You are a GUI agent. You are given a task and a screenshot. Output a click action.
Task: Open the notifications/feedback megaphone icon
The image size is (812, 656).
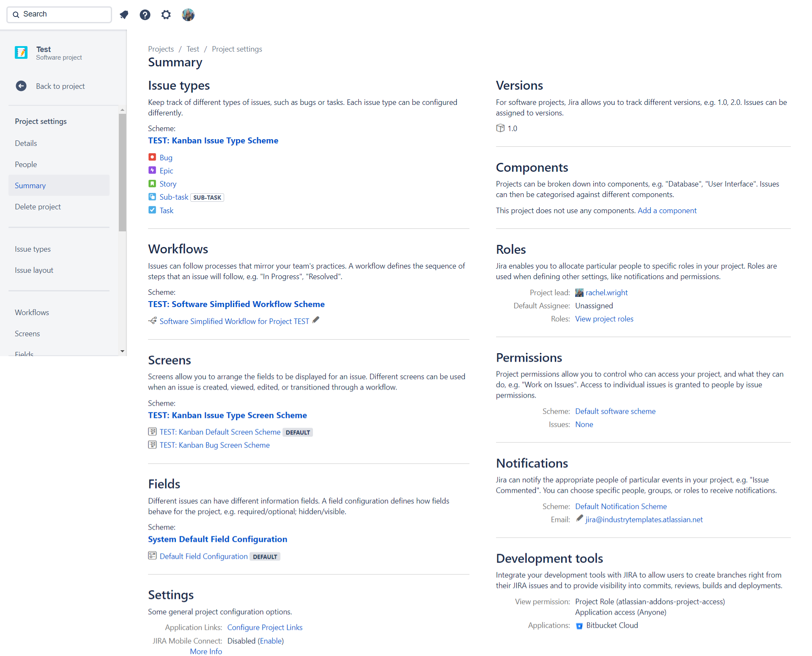click(x=124, y=15)
